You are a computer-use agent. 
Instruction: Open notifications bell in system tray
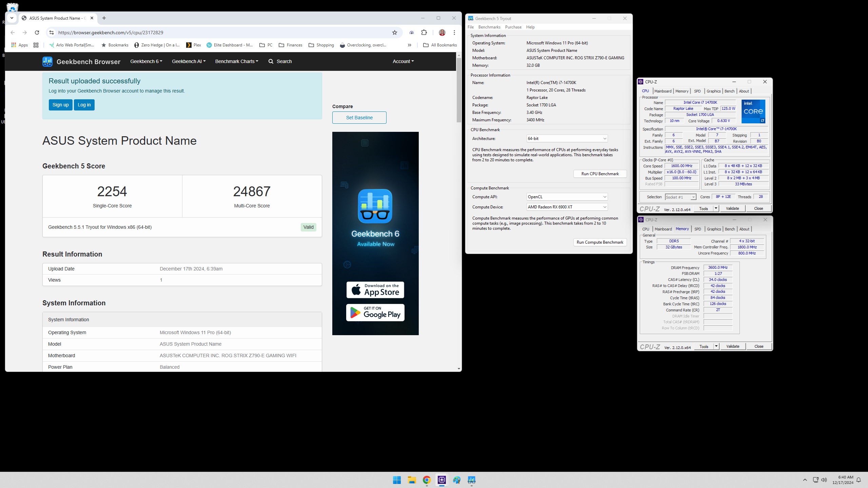[859, 480]
